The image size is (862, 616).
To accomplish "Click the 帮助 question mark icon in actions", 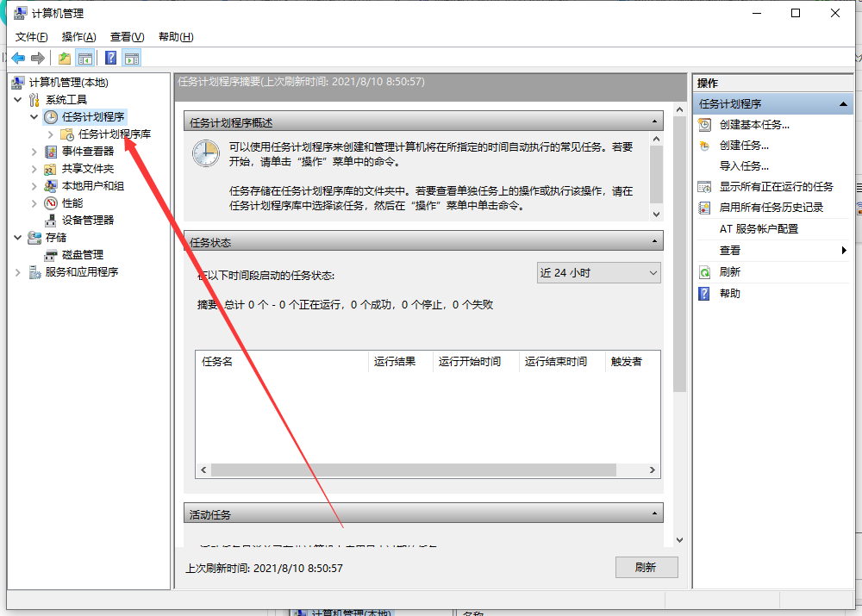I will tap(704, 294).
